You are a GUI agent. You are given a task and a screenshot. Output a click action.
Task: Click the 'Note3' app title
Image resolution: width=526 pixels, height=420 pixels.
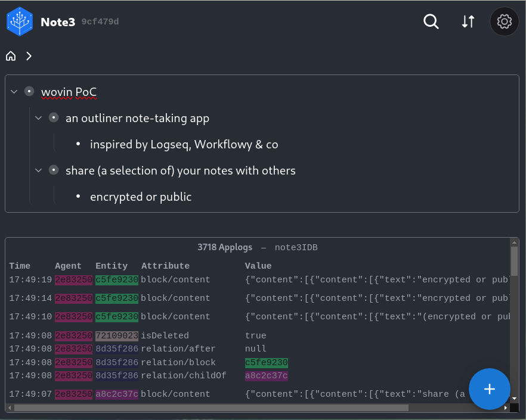[58, 22]
